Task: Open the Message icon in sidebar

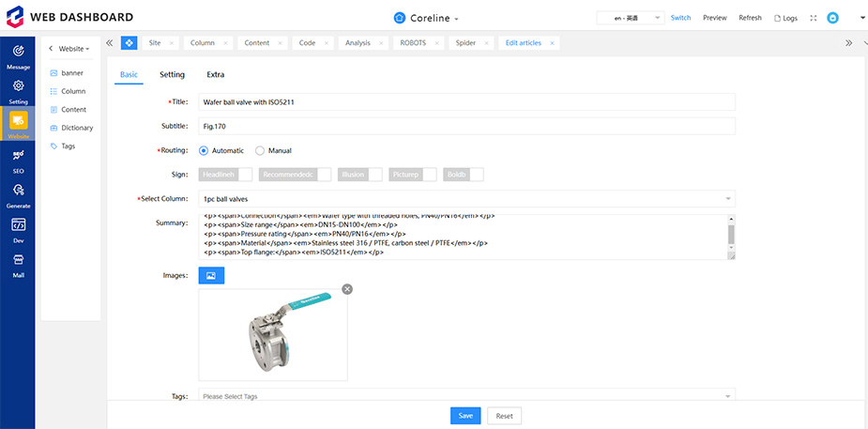Action: pos(18,52)
